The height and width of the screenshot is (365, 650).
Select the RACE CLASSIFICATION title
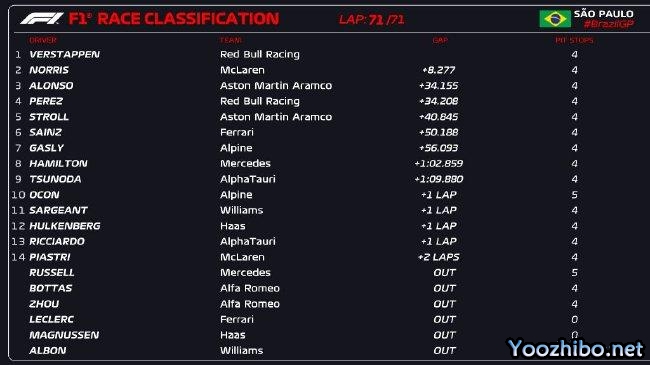click(x=188, y=19)
